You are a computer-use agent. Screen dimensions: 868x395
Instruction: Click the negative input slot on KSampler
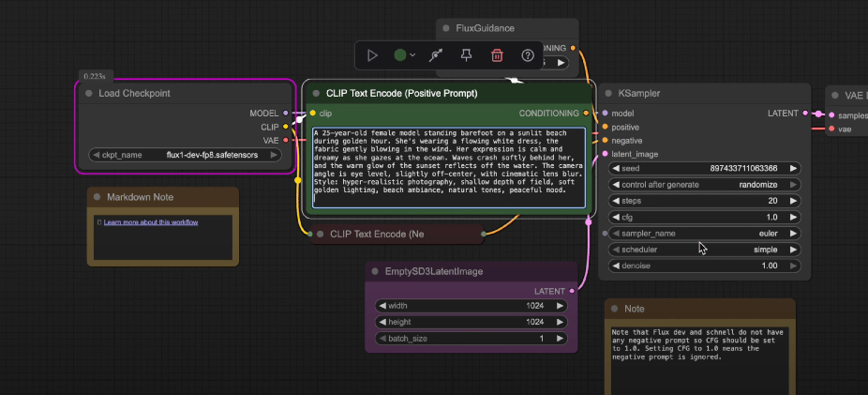point(605,140)
